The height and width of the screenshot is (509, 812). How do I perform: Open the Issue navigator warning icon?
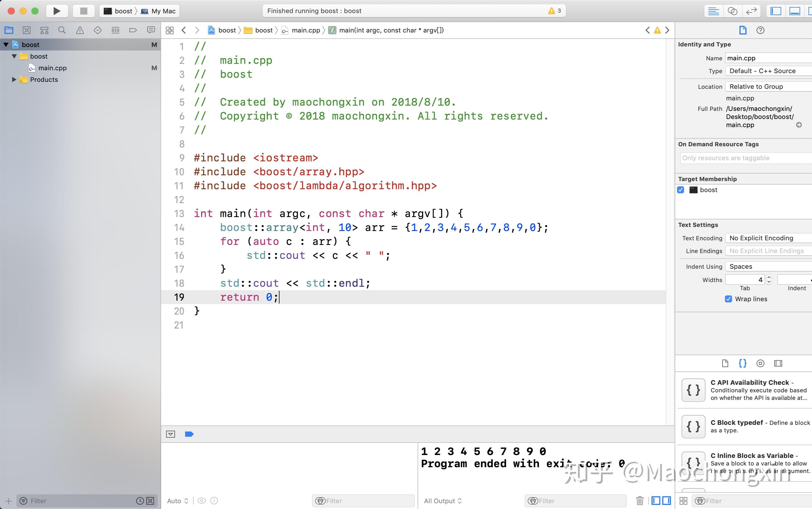click(x=80, y=30)
